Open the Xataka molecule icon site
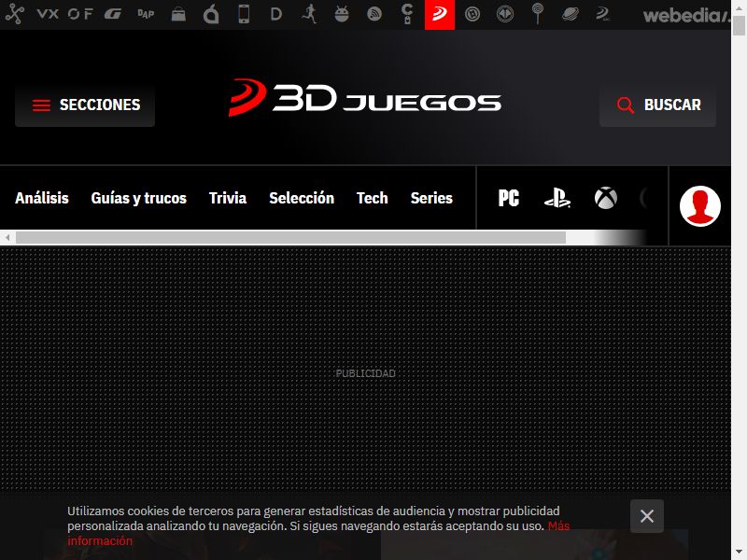Image resolution: width=747 pixels, height=560 pixels. (15, 14)
